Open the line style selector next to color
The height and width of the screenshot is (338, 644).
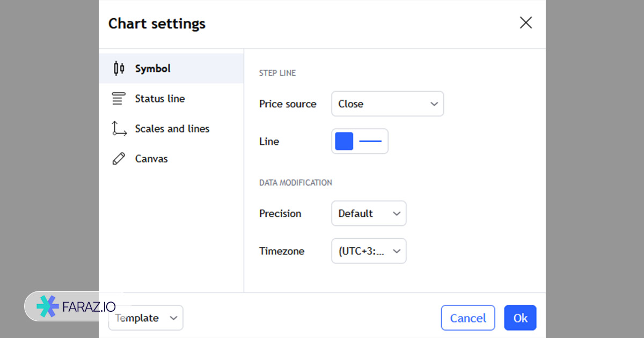pyautogui.click(x=370, y=142)
